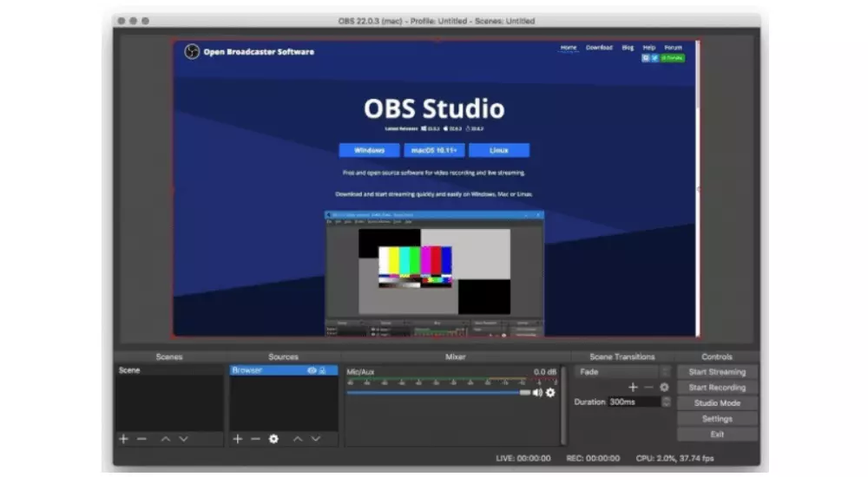Click the Download link in preview
The image size is (868, 477).
click(x=599, y=48)
